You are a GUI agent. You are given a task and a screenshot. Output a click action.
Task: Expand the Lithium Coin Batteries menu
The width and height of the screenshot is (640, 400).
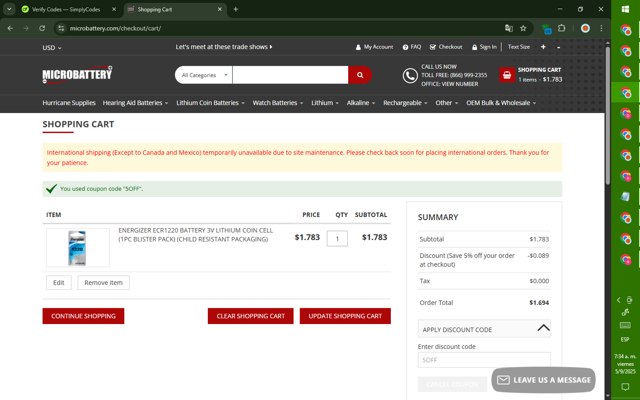point(210,103)
